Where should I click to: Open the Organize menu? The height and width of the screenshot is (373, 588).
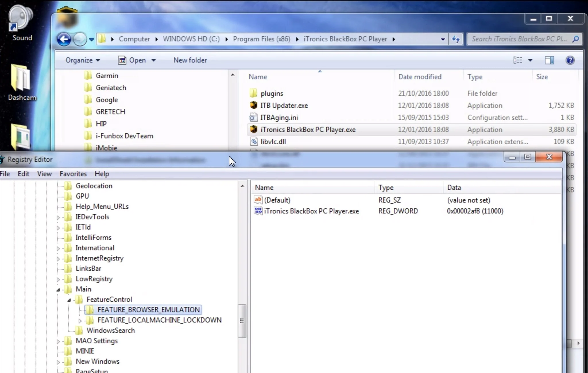click(83, 60)
